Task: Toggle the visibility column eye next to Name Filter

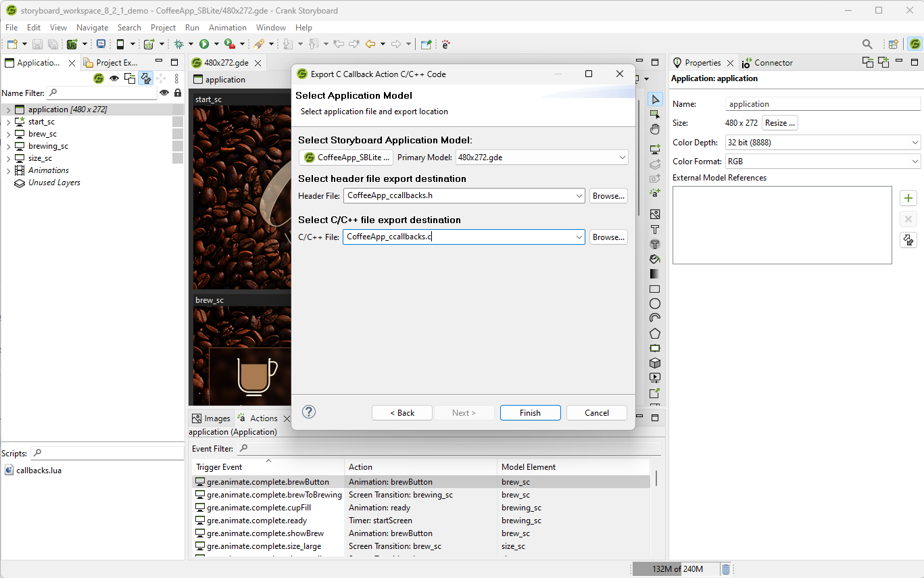Action: click(x=164, y=93)
